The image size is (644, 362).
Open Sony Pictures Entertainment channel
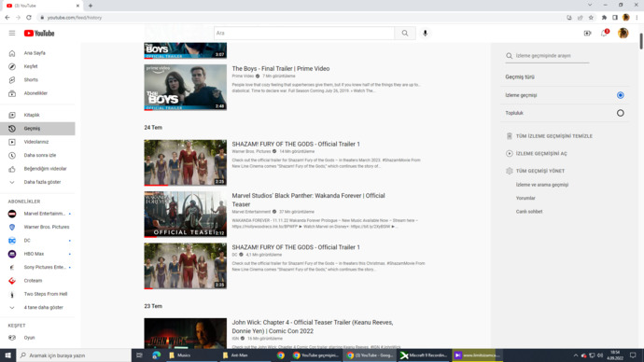point(37,267)
